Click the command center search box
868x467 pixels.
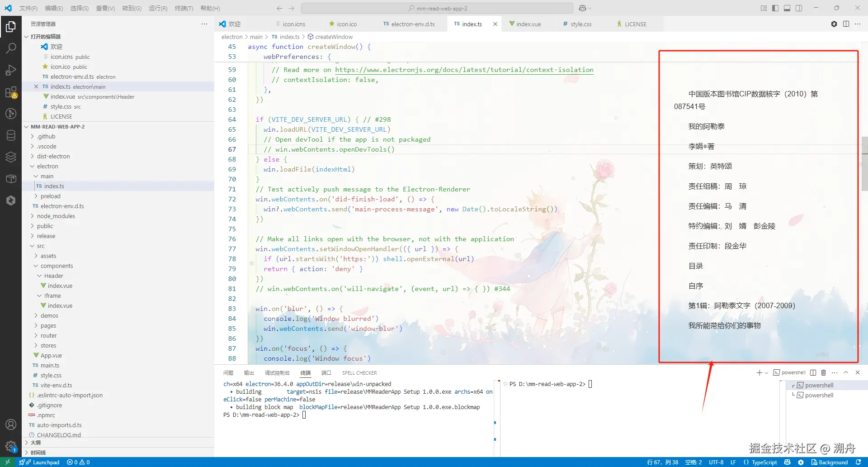coord(437,8)
